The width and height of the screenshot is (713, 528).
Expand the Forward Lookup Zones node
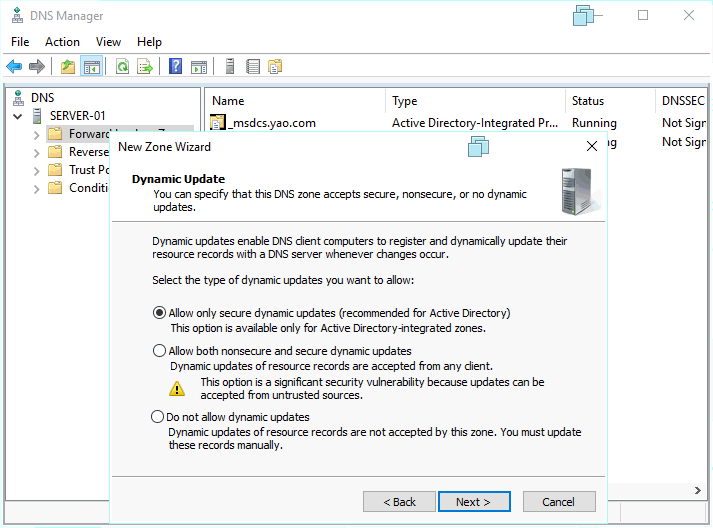click(36, 135)
